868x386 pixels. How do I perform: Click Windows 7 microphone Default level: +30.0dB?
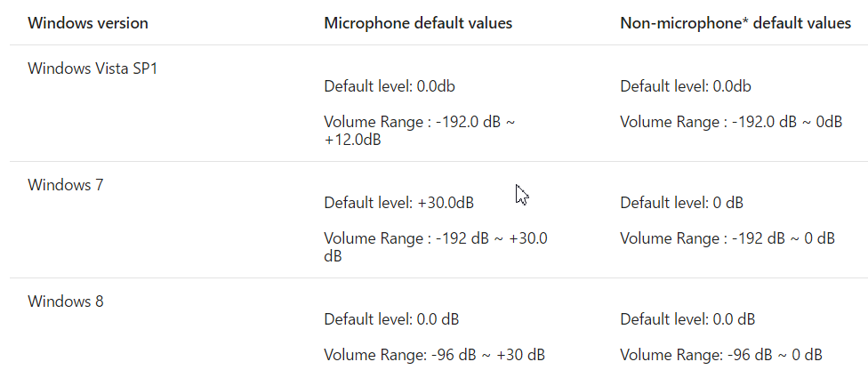[398, 203]
